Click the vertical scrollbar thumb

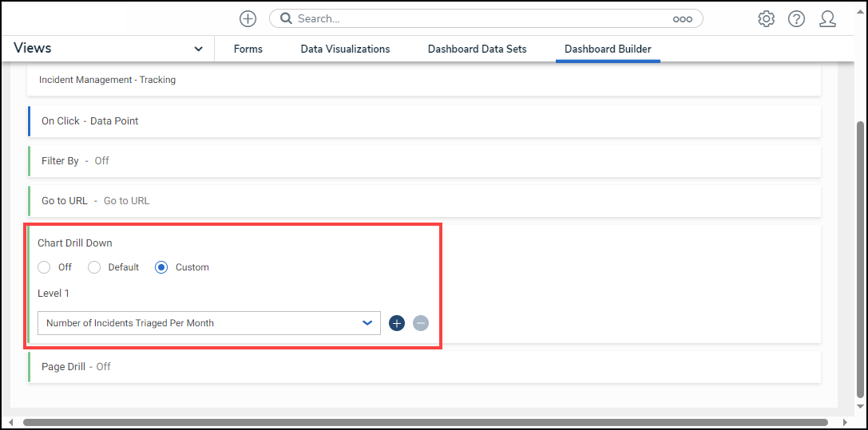pos(860,258)
